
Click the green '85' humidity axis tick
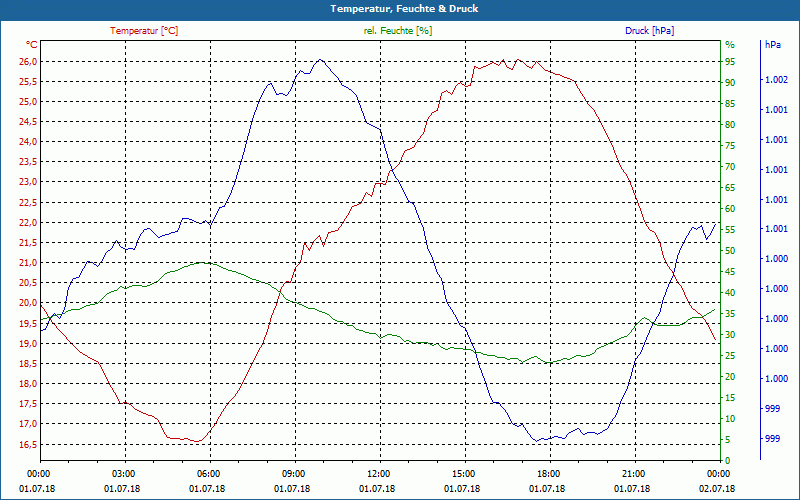point(730,104)
